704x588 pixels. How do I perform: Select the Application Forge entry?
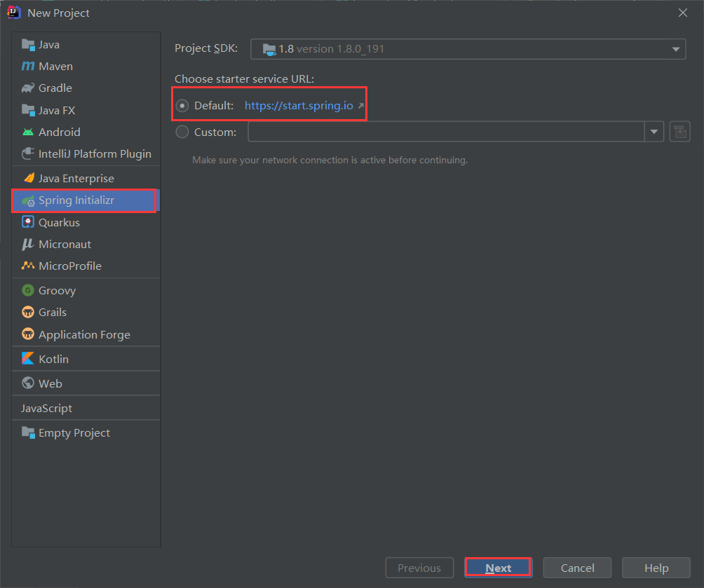point(86,334)
